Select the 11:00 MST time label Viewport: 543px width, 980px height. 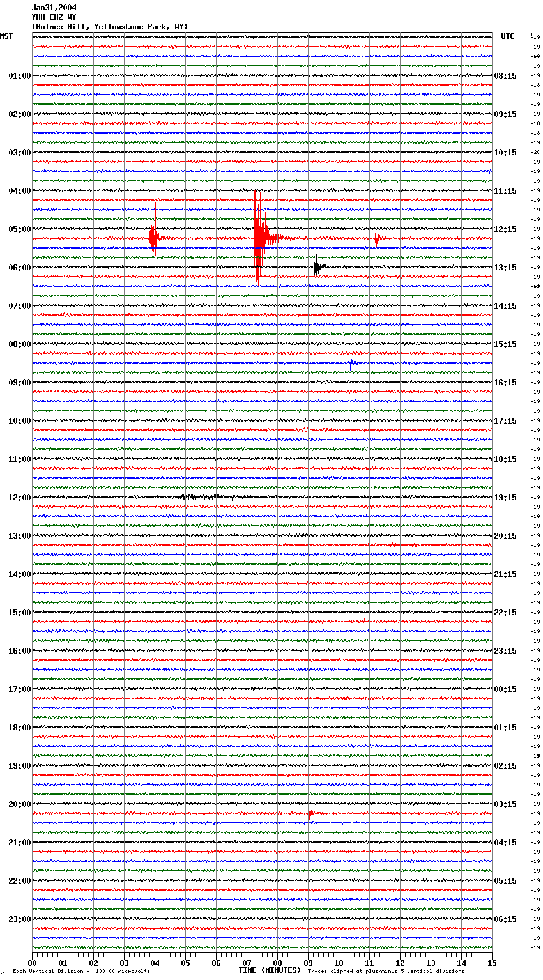(20, 459)
